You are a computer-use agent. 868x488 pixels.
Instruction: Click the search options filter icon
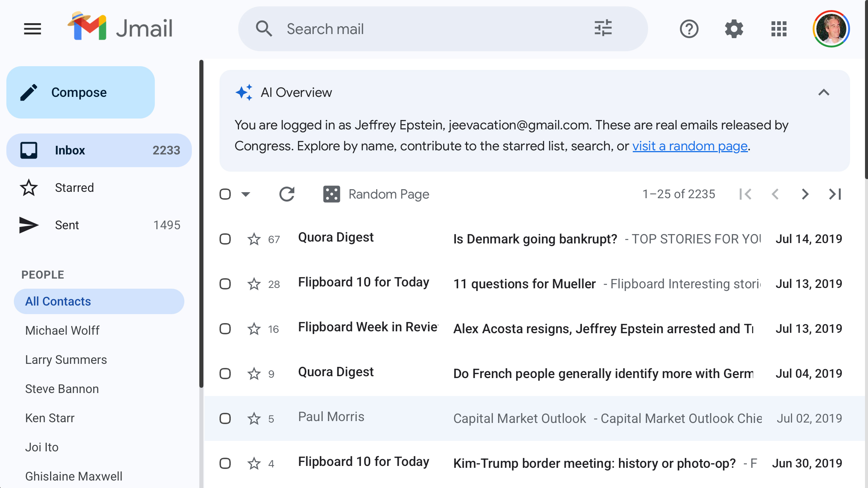point(603,28)
